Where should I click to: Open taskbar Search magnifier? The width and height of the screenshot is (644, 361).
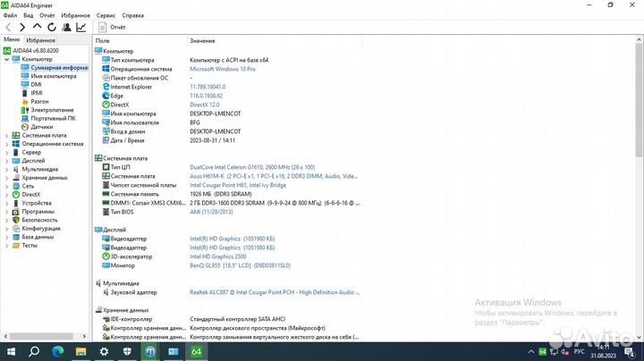(x=34, y=351)
